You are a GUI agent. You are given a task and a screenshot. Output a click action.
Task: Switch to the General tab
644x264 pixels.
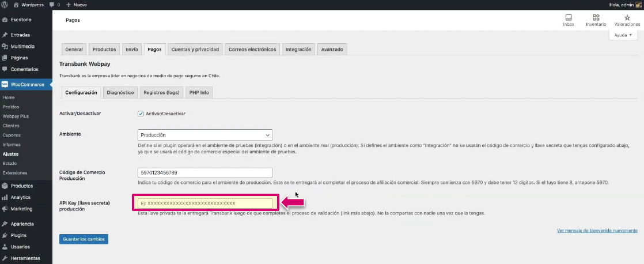(74, 50)
